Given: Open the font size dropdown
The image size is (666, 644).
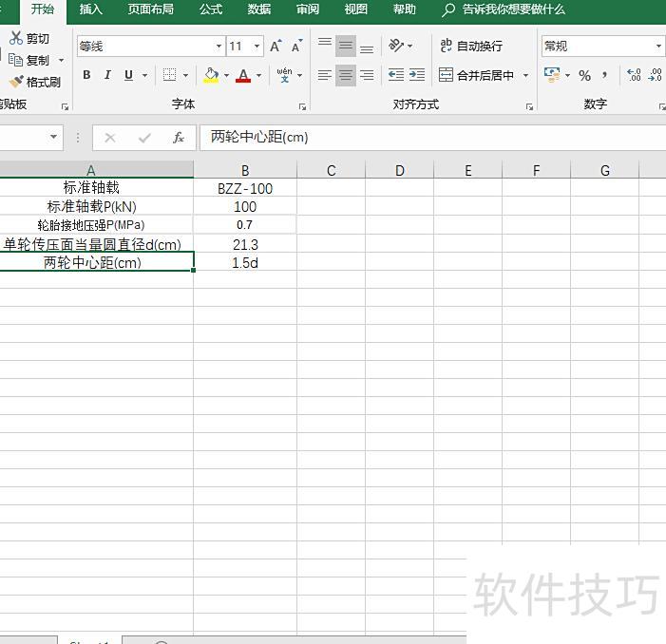Looking at the screenshot, I should [x=257, y=47].
